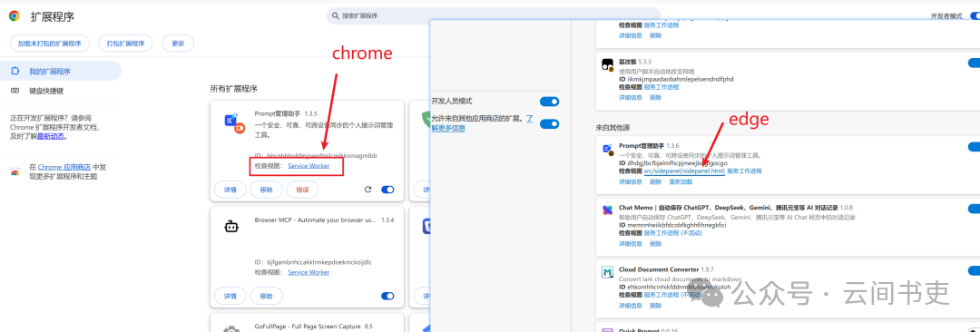Click the 打包扩展程序 button
Screen dimensions: 980x332
point(125,44)
